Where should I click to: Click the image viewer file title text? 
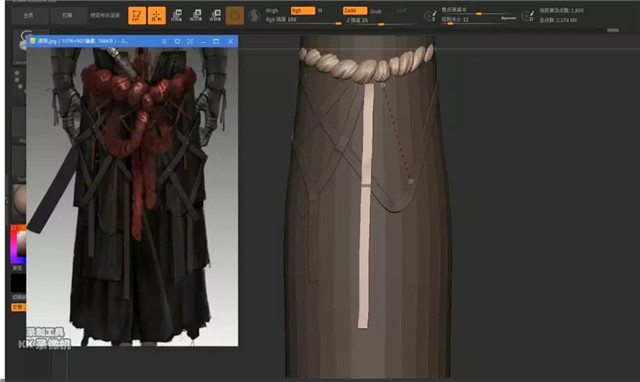[x=83, y=41]
